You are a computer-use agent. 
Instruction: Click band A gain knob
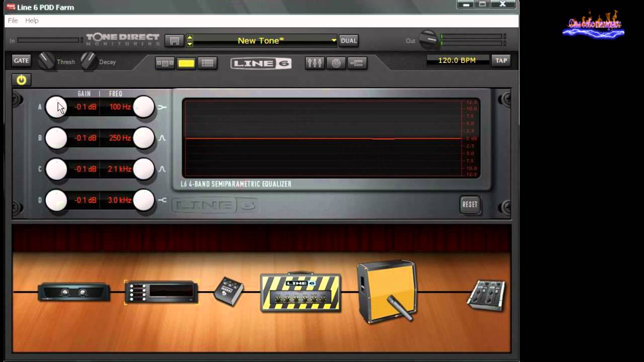point(56,107)
